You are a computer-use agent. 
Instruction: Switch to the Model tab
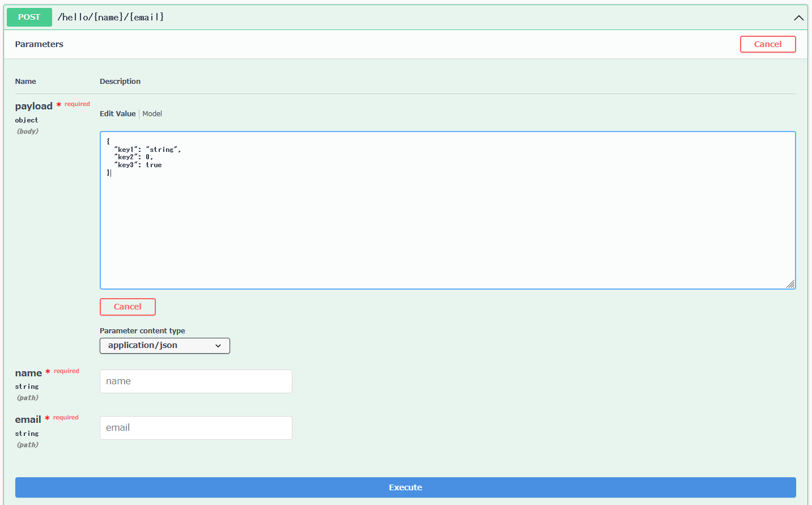[x=152, y=113]
